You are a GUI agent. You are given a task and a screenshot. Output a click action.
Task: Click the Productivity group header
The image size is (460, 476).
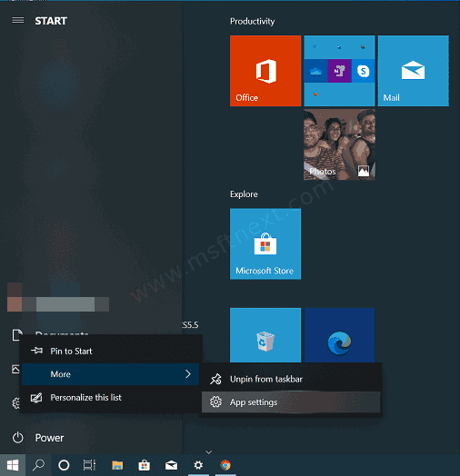(x=252, y=21)
